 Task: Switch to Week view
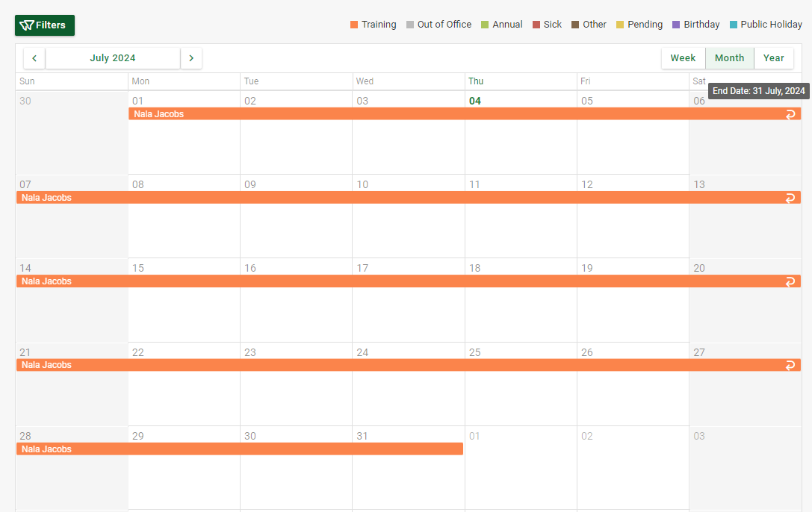tap(683, 58)
